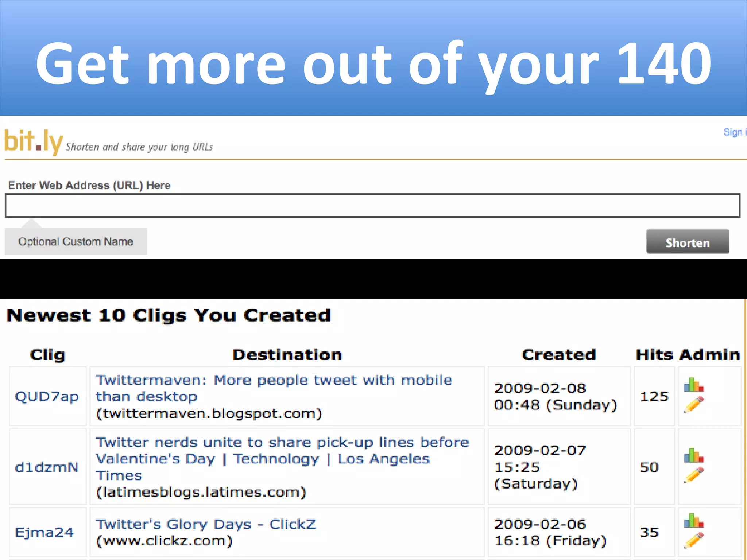Click edit pencil icon for Ejma24 clig
747x560 pixels.
click(694, 540)
